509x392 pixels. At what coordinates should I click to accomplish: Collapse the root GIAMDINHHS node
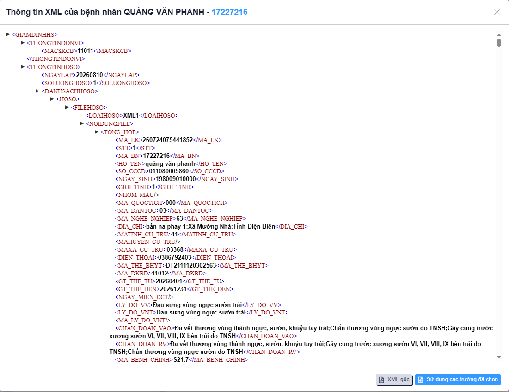tap(8, 34)
